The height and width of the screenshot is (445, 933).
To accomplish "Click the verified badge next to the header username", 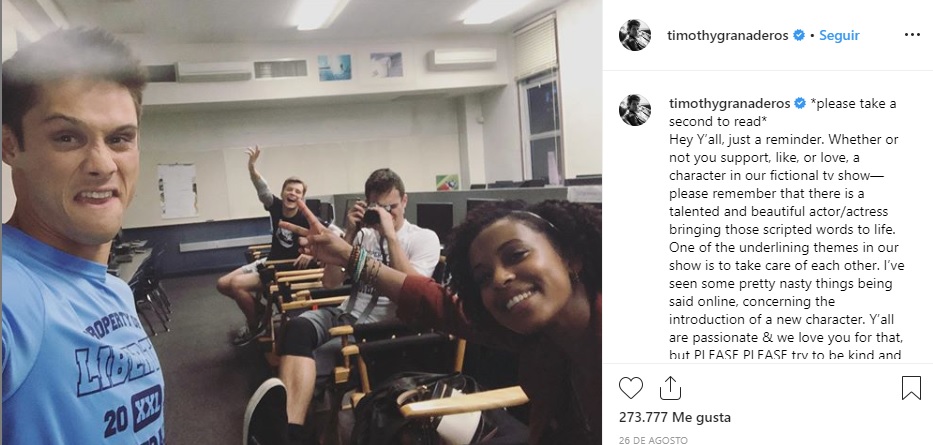I will pyautogui.click(x=799, y=35).
